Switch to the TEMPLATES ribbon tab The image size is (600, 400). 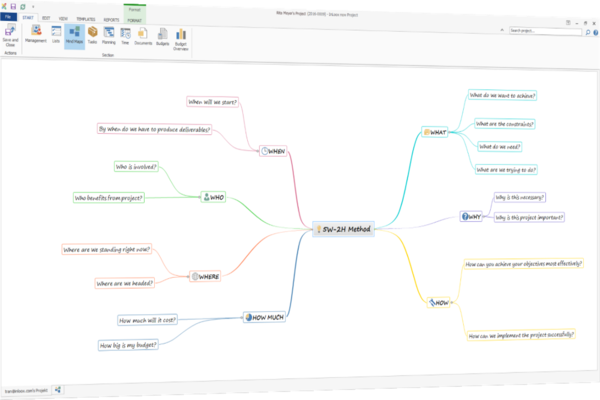pos(86,19)
